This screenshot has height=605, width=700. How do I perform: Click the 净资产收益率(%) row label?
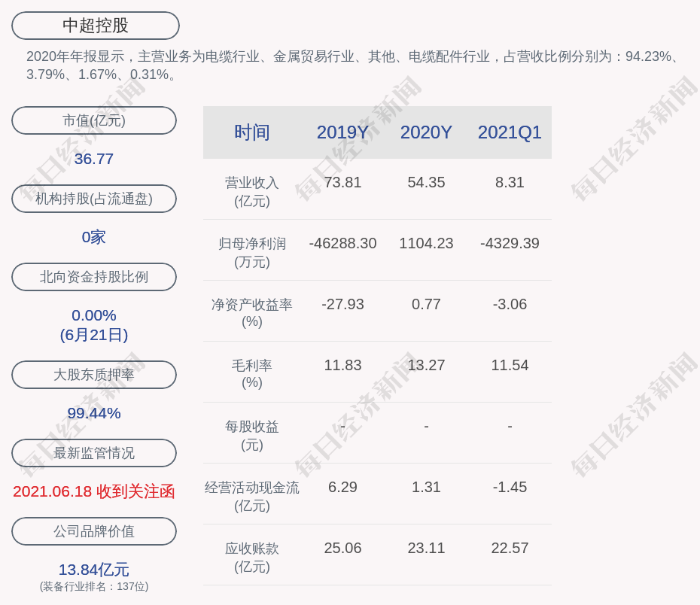pos(252,313)
